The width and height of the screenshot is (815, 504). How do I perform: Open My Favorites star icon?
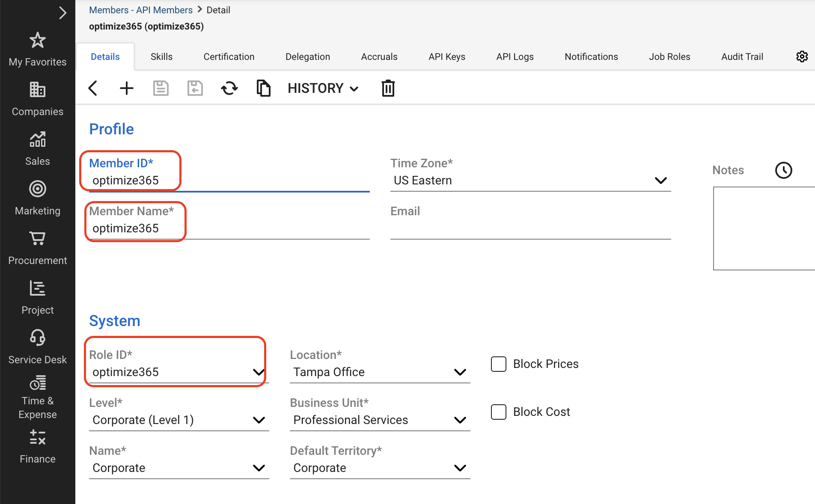[38, 41]
